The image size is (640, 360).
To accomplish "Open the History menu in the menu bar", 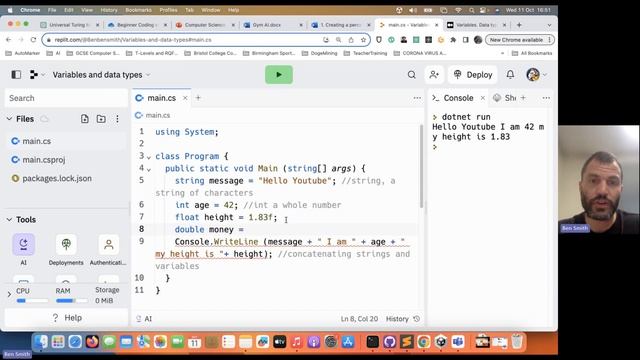I will coord(109,10).
